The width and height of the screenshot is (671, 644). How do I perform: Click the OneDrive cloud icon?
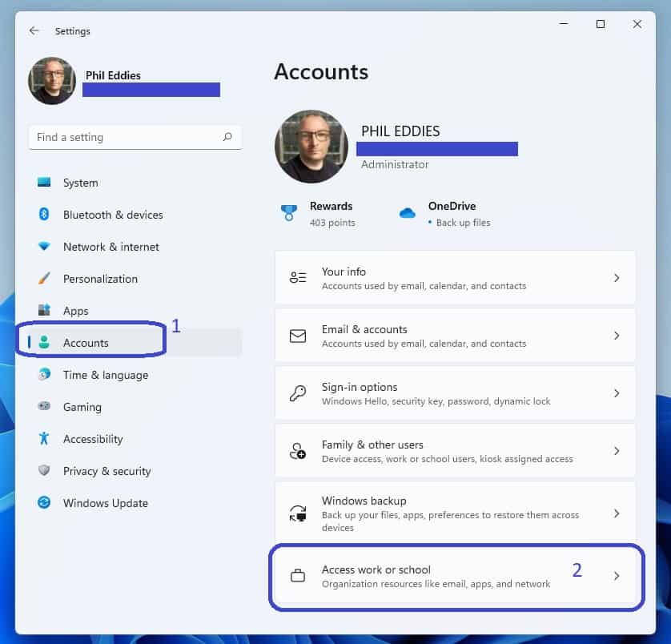407,212
